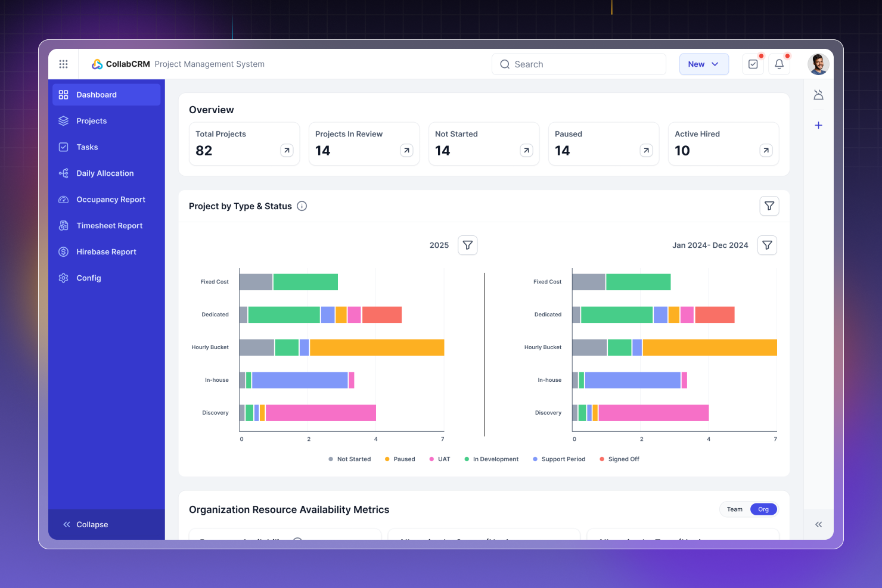Screen dimensions: 882x588
Task: Click the plus icon in right panel
Action: (818, 125)
